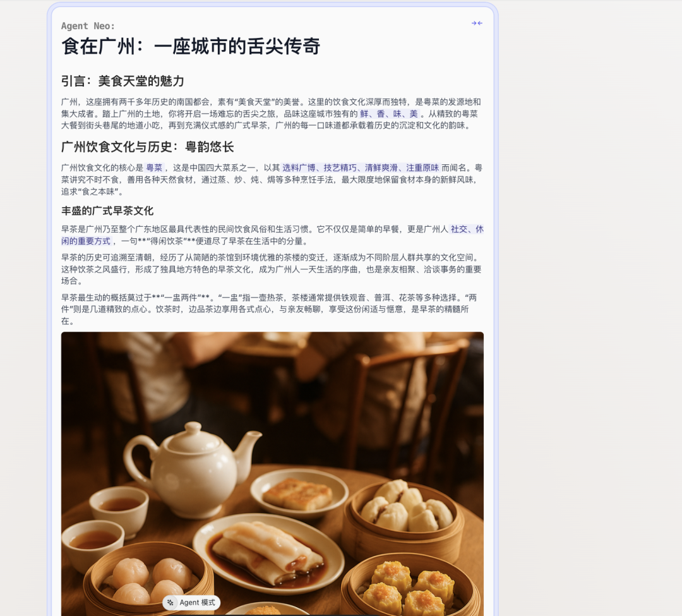
Task: Click the title 食在广州：一座城市的舌尖传奇
Action: tap(191, 47)
